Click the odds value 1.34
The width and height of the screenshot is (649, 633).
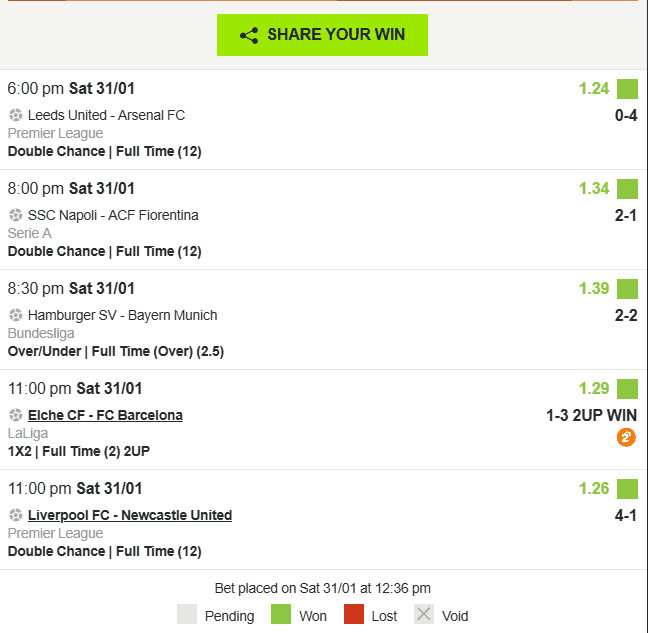[594, 188]
